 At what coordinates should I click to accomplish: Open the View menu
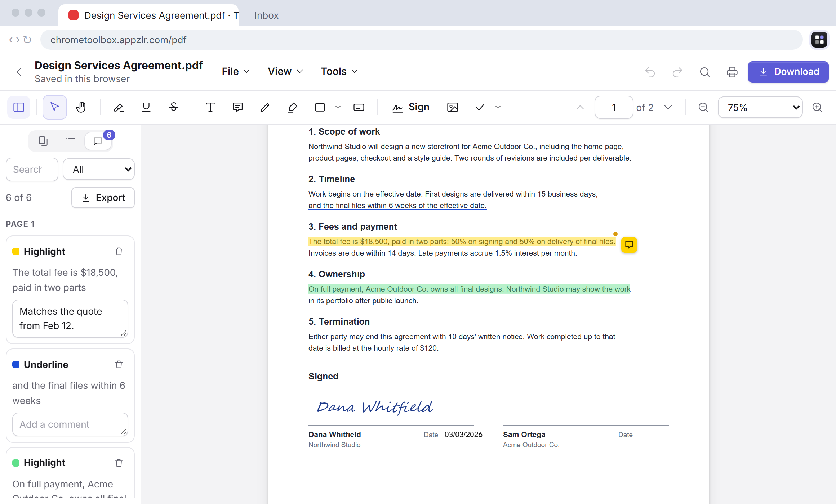point(285,71)
